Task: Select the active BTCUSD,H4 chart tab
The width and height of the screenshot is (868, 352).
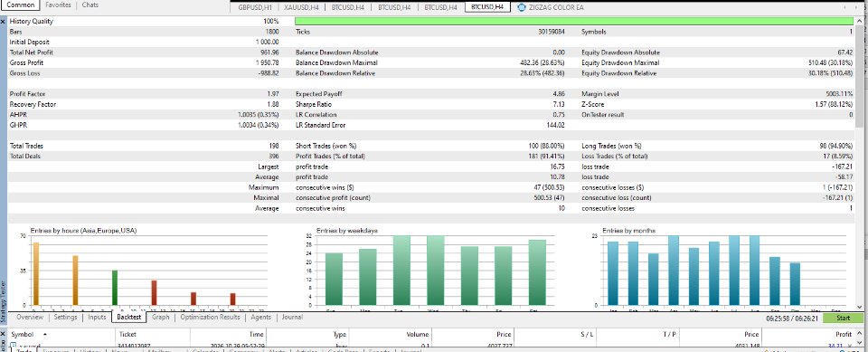Action: coord(487,7)
